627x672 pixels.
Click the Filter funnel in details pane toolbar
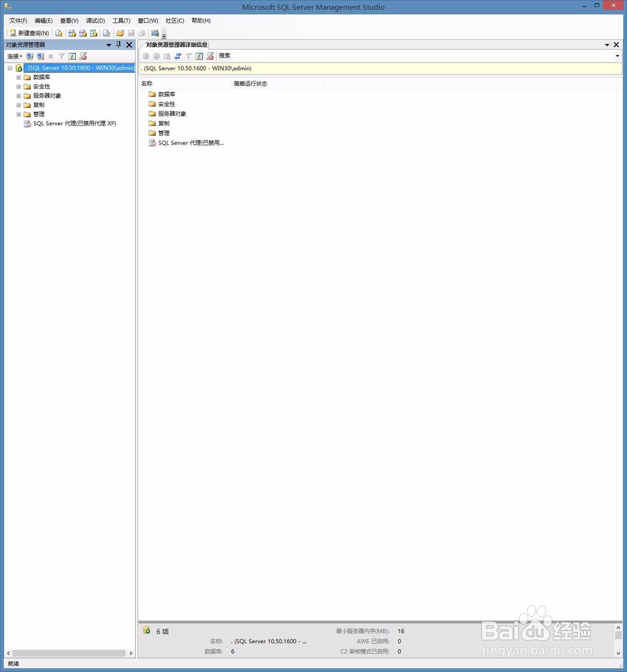click(189, 56)
